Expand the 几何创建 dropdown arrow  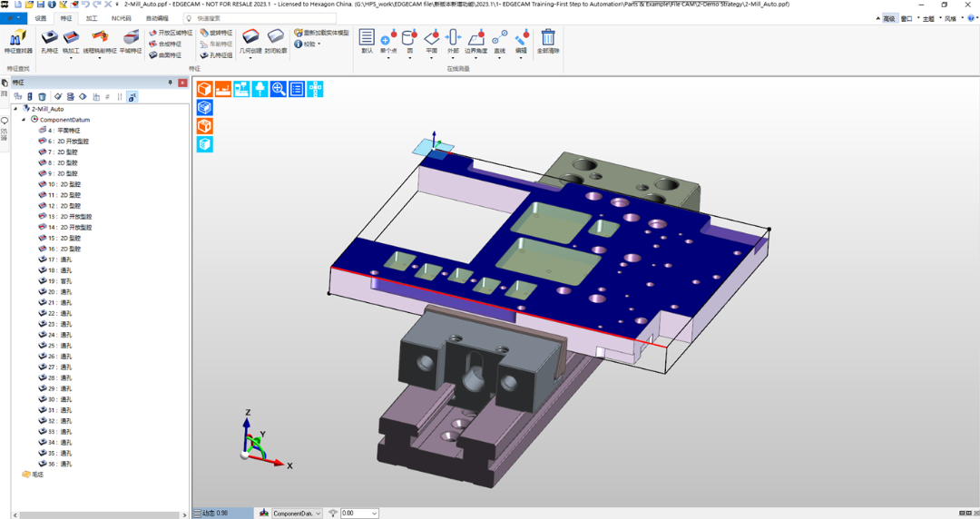250,58
